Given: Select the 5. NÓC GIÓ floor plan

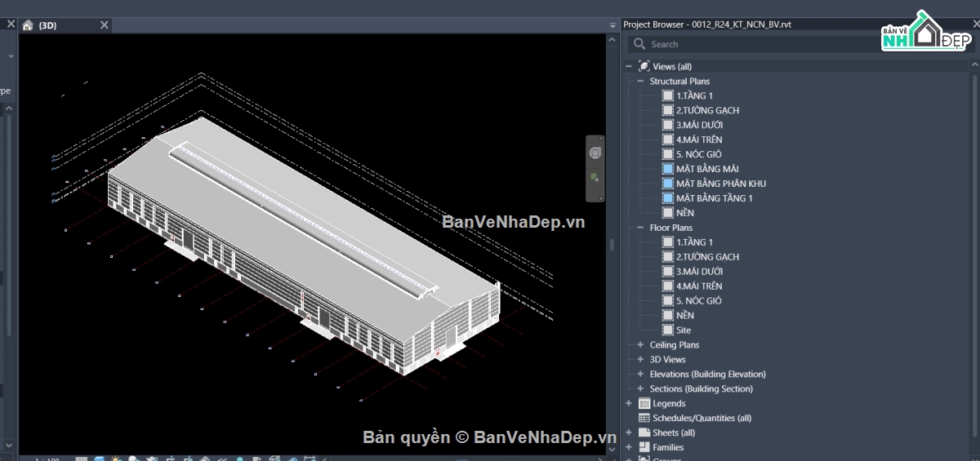Looking at the screenshot, I should (698, 301).
